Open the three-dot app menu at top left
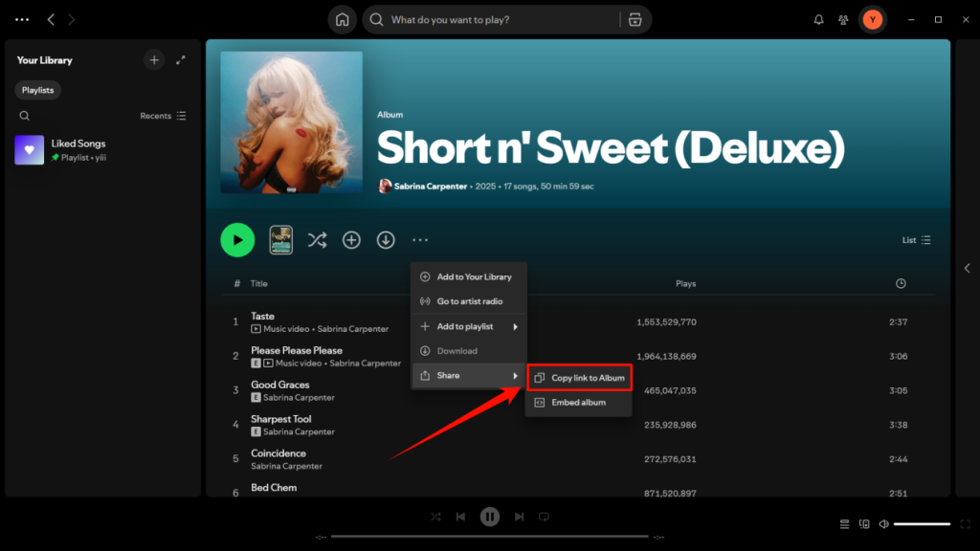 [x=22, y=19]
